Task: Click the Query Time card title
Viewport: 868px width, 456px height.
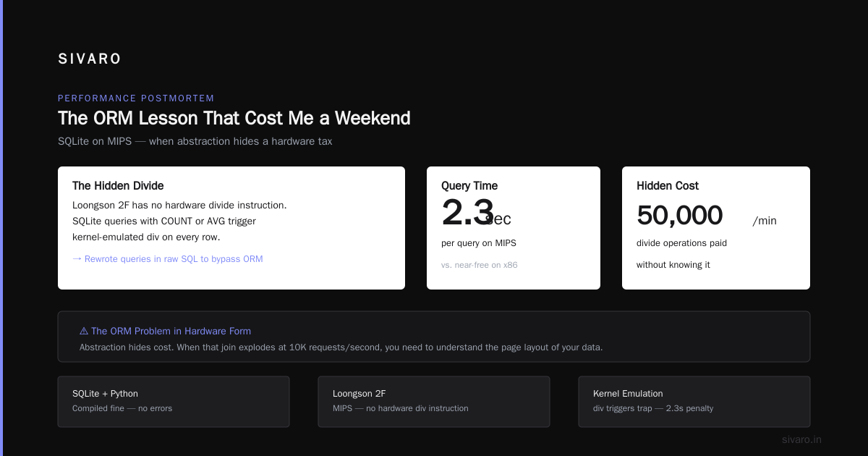Action: click(x=469, y=186)
